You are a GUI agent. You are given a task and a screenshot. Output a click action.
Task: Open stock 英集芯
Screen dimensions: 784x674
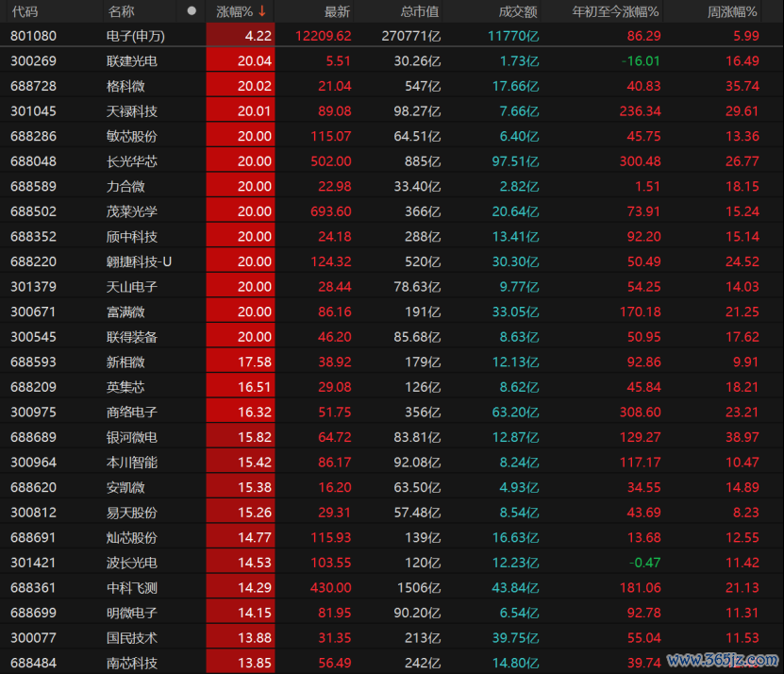125,387
